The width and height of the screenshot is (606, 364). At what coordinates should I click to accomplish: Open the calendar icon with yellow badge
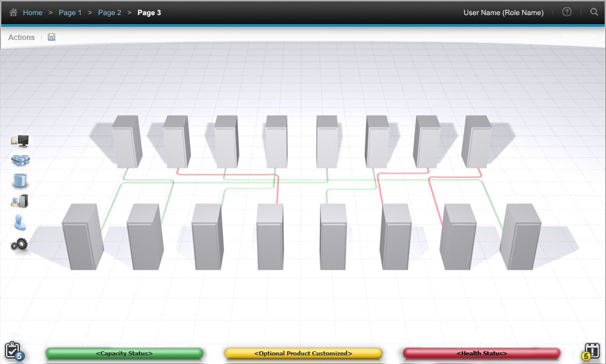(x=591, y=351)
